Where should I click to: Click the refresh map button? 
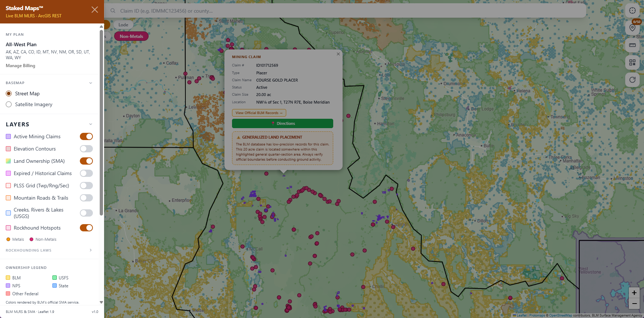click(x=632, y=80)
